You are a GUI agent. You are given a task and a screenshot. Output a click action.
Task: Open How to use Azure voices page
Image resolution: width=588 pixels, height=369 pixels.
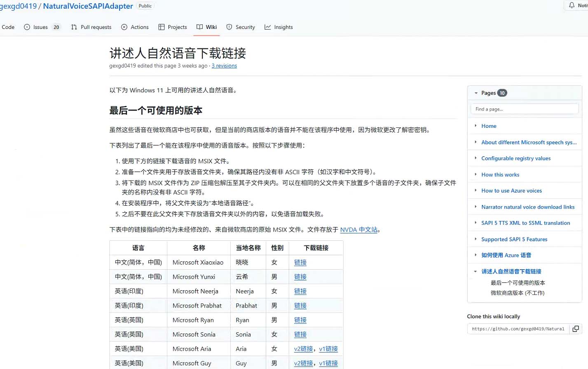coord(511,190)
